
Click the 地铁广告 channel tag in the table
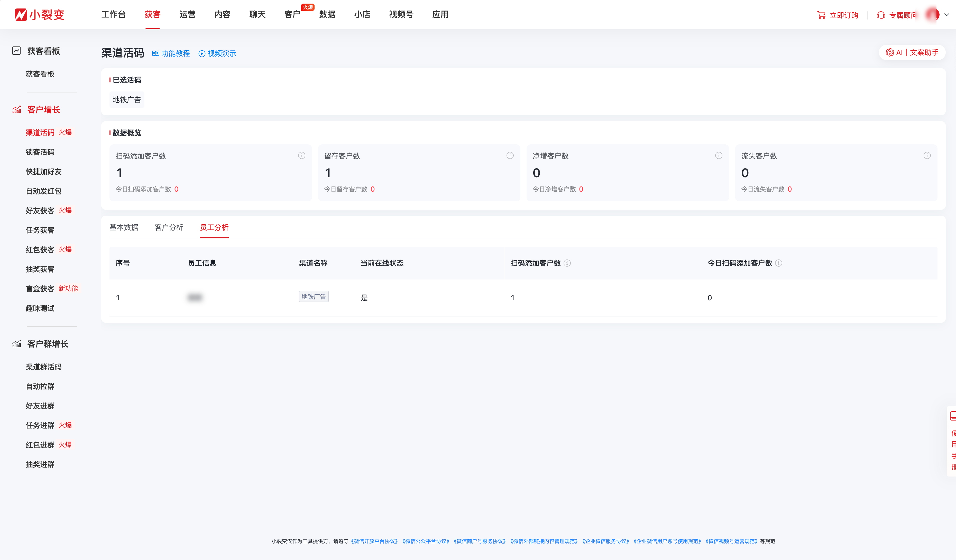point(313,297)
